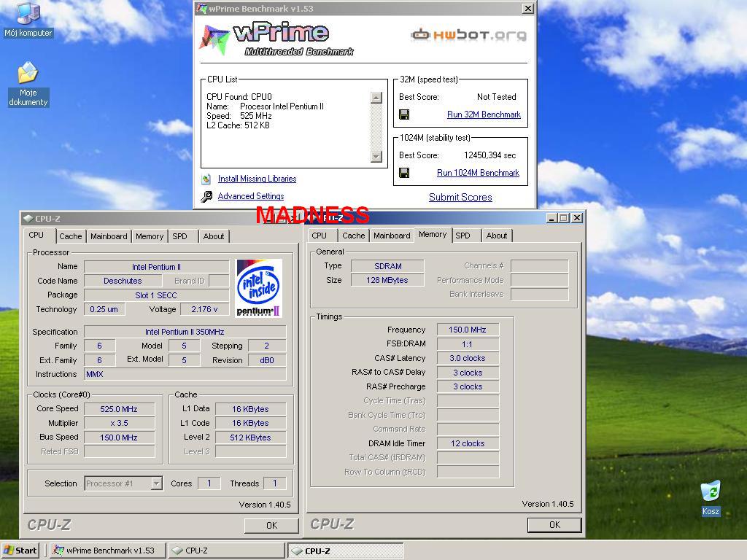Select Memory tab in right CPU-Z

433,234
